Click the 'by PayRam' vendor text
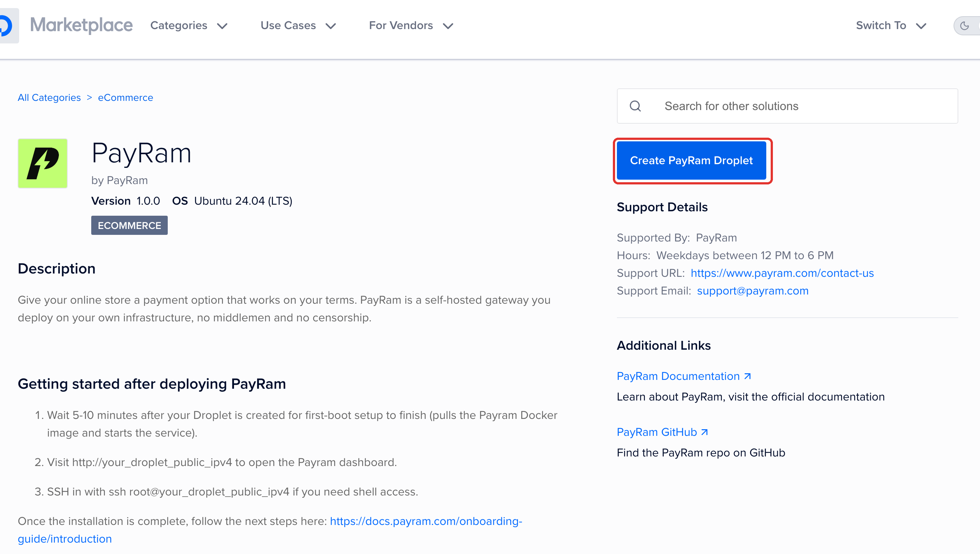Screen dimensions: 980x554 (x=120, y=180)
